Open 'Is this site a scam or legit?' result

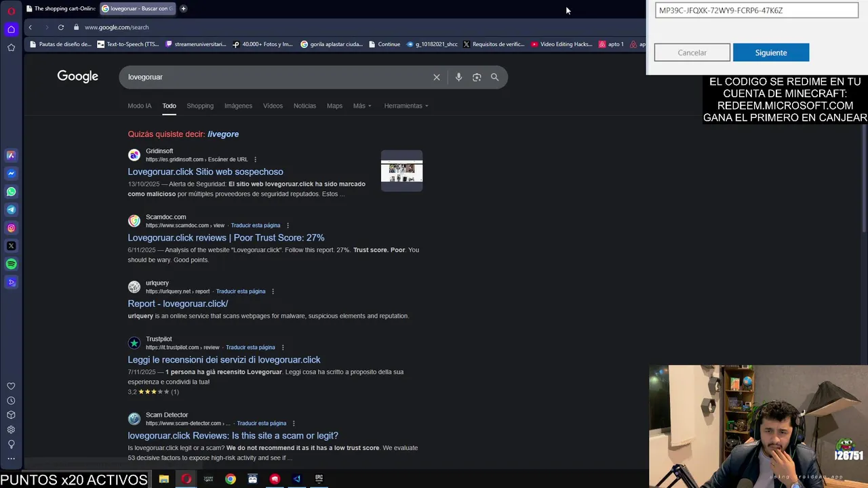233,436
